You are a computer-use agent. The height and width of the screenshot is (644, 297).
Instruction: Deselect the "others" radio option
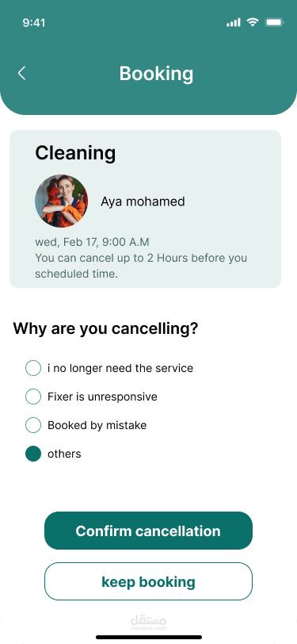click(33, 454)
